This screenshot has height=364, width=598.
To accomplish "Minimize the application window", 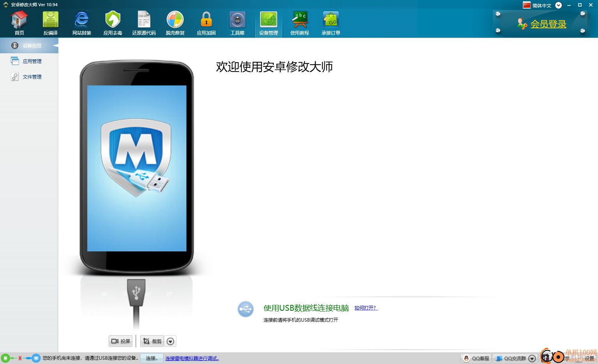I will (569, 5).
